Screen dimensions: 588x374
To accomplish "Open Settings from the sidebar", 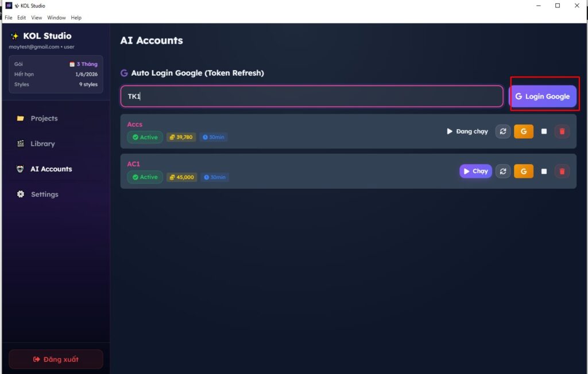I will 44,194.
